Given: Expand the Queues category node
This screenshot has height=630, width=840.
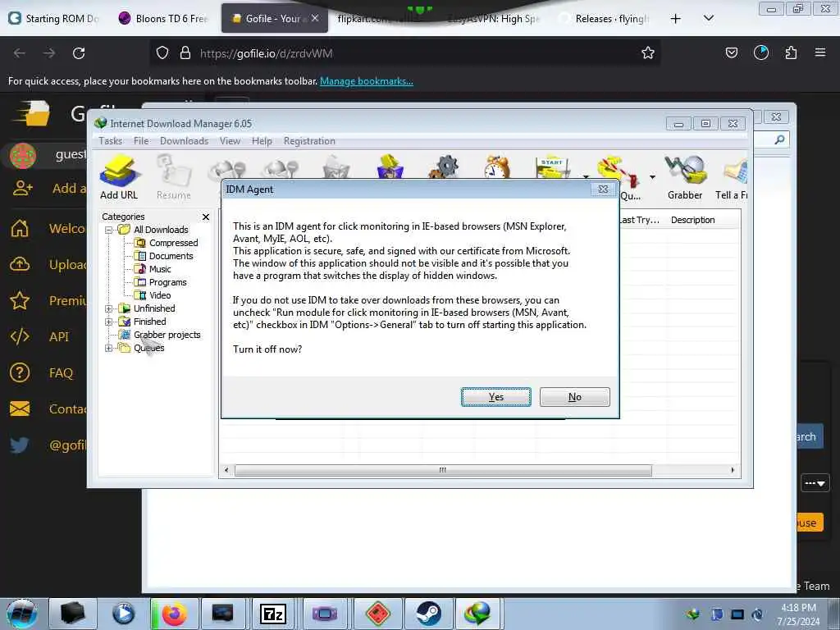Looking at the screenshot, I should [109, 348].
